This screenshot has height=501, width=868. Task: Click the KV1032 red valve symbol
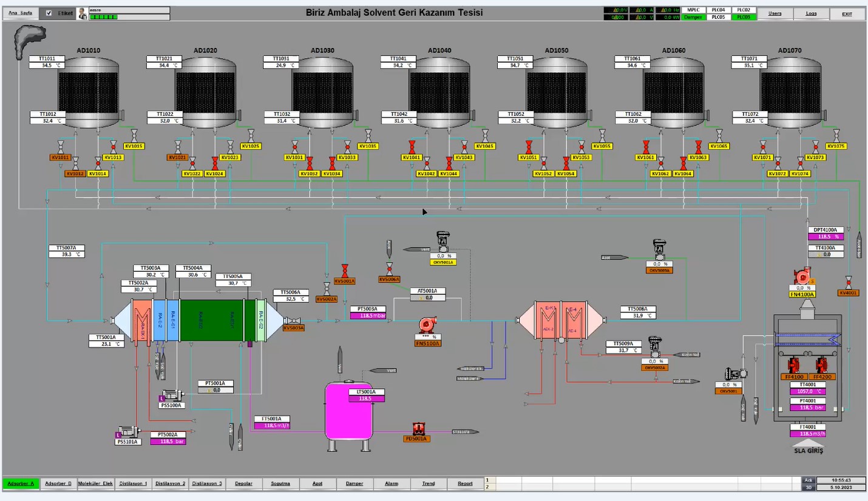coord(309,163)
